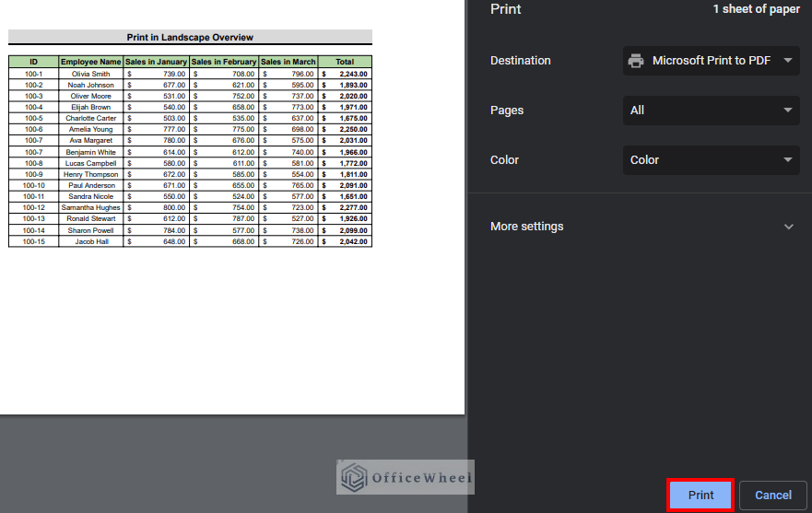Click 'Print in Landscape Overview' title in preview
This screenshot has width=812, height=513.
coord(190,37)
